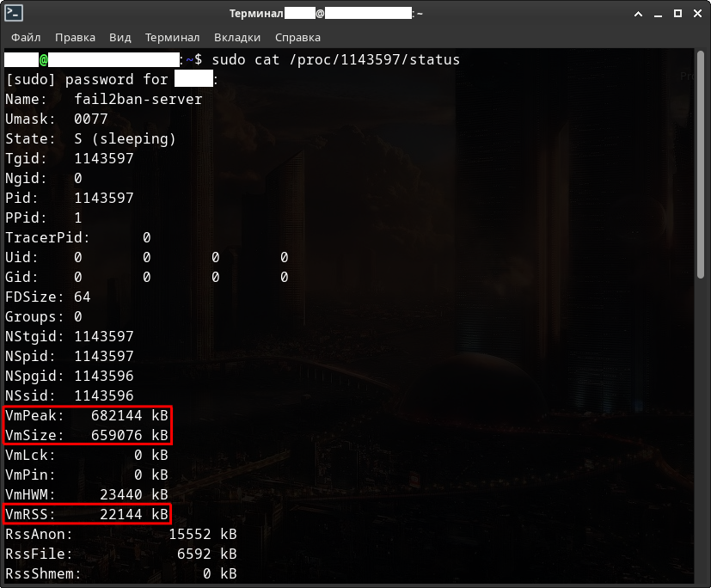711x588 pixels.
Task: Open the Вид menu
Action: tap(120, 38)
